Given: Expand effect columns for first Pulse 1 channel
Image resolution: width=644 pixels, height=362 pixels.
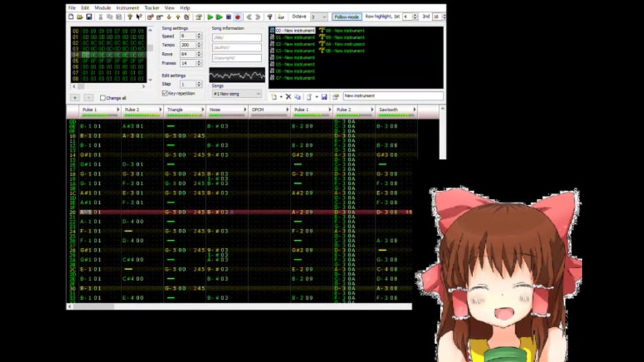Looking at the screenshot, I should (x=118, y=109).
